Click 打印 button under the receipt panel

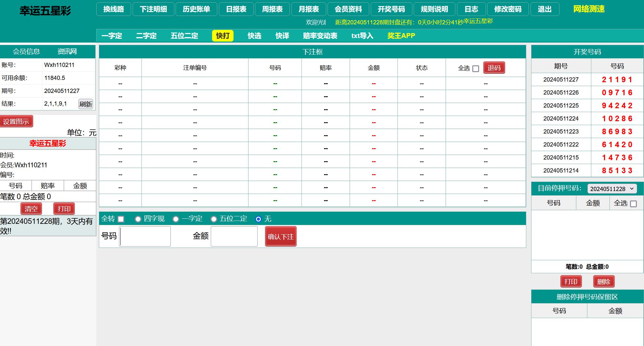64,209
